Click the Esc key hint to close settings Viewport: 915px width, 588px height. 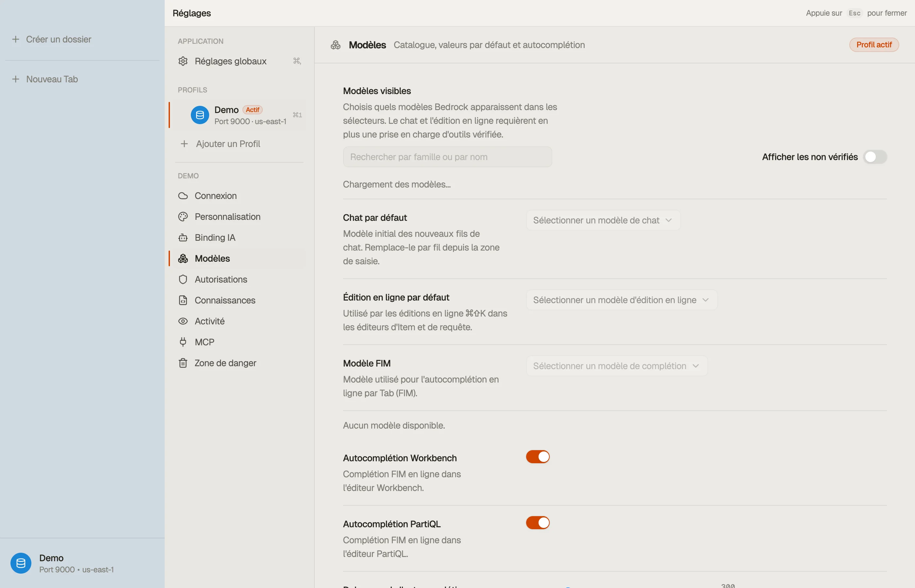854,13
